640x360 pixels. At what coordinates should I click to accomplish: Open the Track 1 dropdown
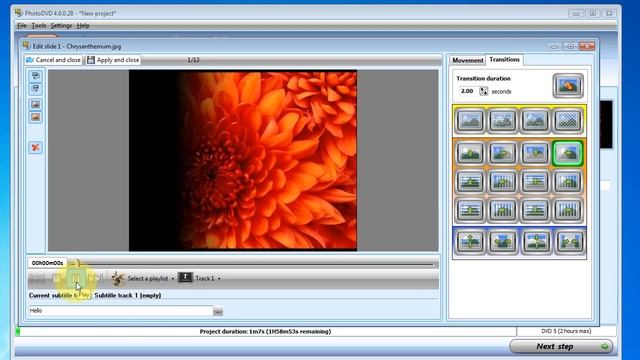point(208,278)
